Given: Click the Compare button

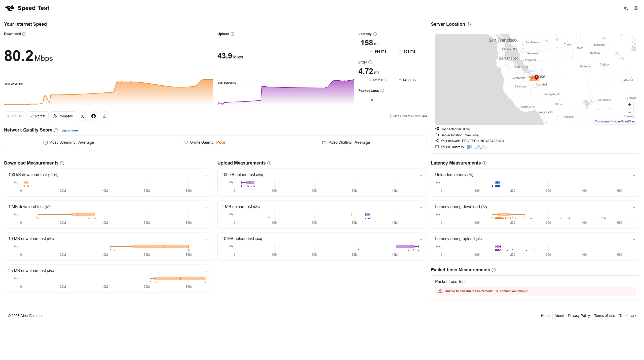Looking at the screenshot, I should (x=63, y=116).
